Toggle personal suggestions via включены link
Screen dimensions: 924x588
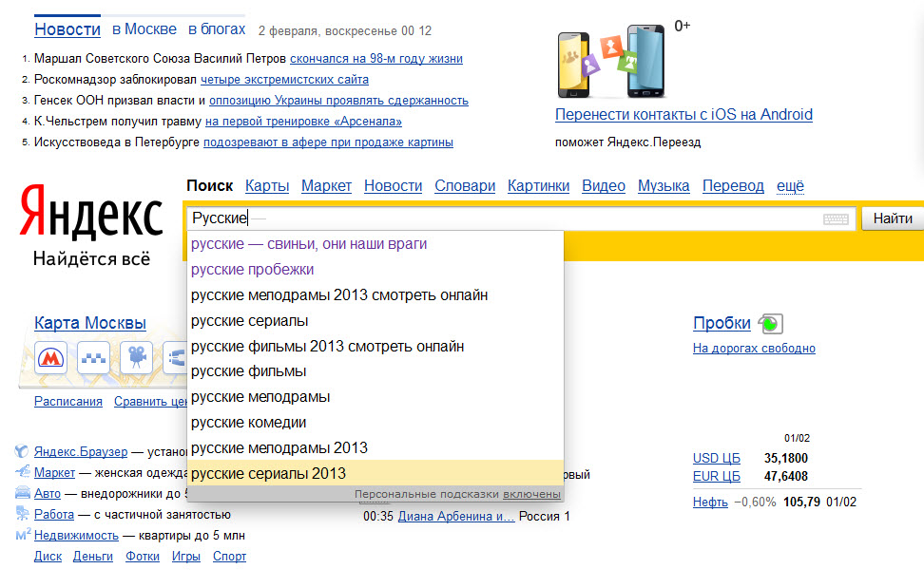click(531, 494)
